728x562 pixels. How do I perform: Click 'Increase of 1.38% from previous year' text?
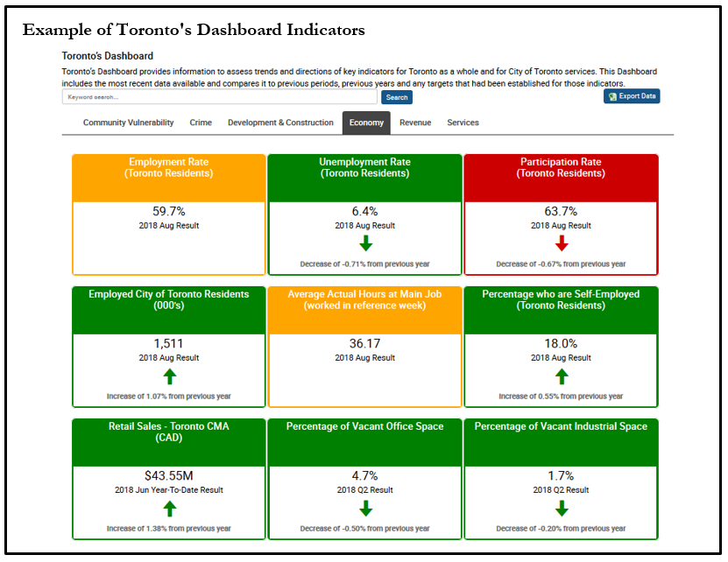click(169, 529)
